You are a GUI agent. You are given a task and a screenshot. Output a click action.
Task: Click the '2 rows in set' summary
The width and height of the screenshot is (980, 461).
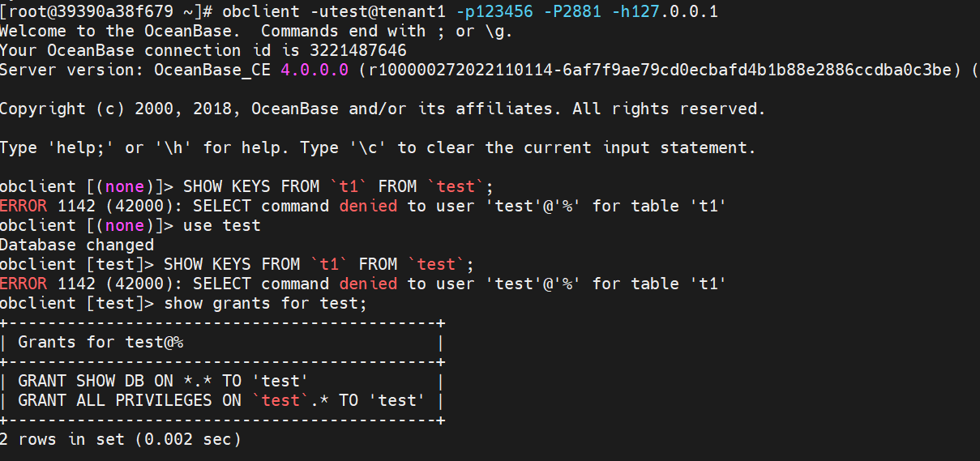pos(121,439)
